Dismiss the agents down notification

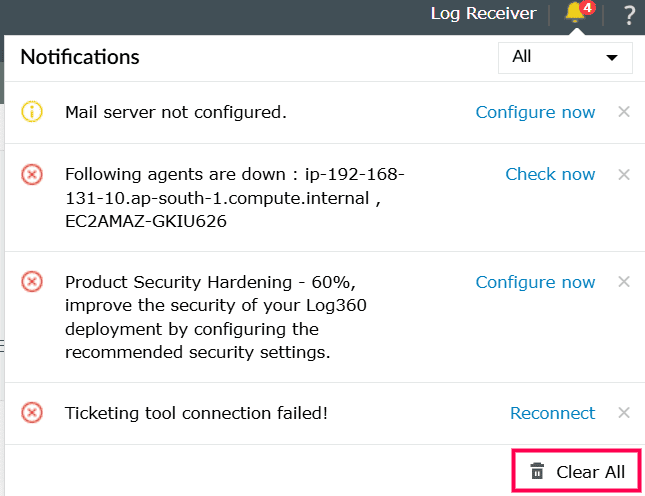coord(624,174)
